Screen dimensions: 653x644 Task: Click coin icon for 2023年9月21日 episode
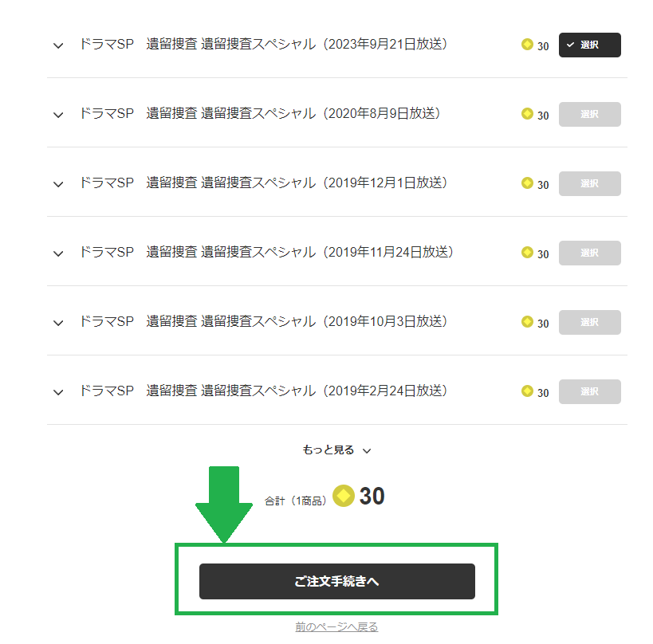tap(527, 45)
